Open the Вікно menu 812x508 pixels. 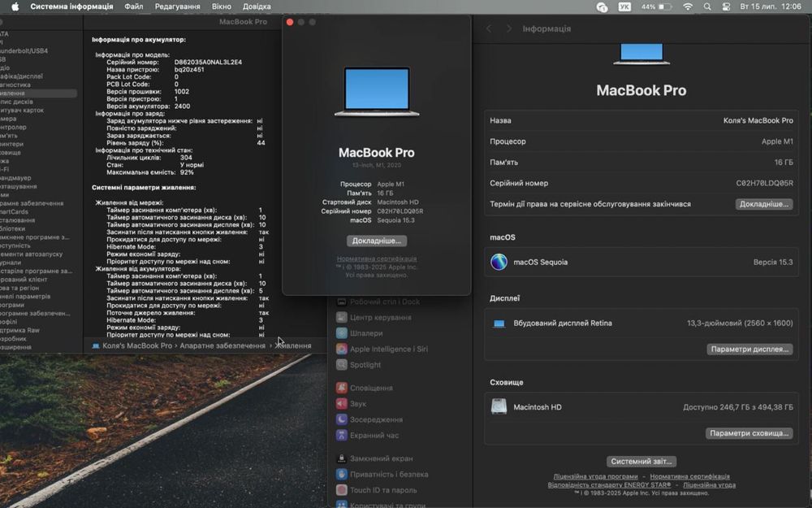tap(221, 7)
